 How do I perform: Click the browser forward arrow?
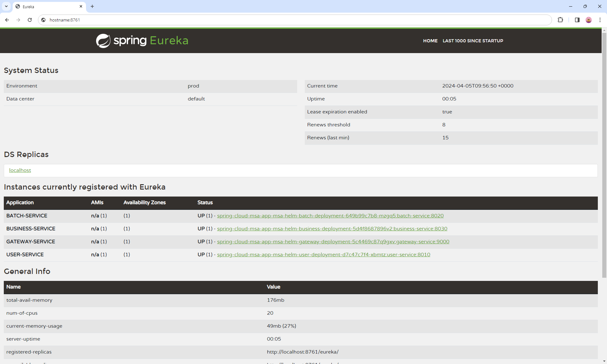pos(18,20)
